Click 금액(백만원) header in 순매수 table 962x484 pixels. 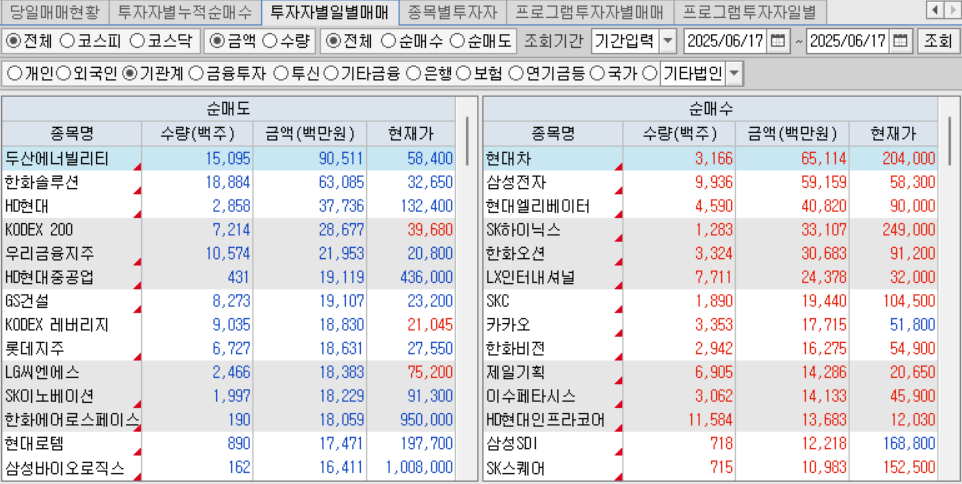pyautogui.click(x=793, y=134)
